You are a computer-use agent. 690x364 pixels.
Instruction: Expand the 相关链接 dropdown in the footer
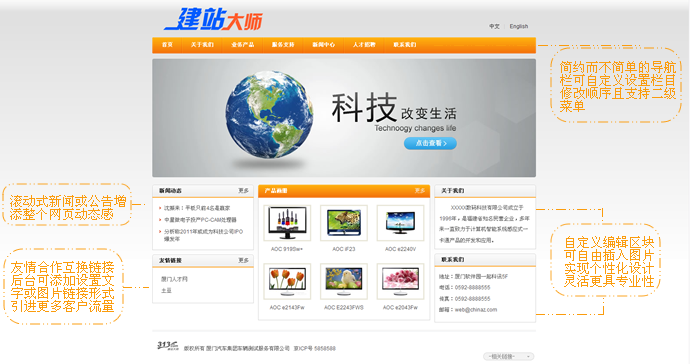click(508, 357)
